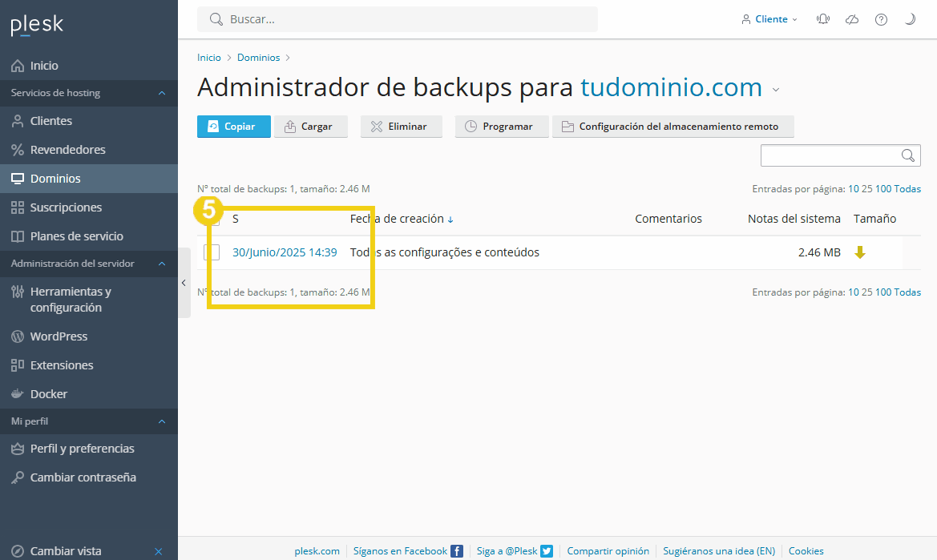Show 100 entries per page, bottom
The height and width of the screenshot is (560, 937).
click(883, 292)
